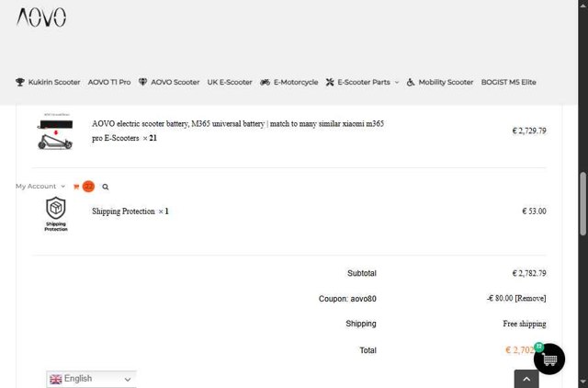Open UK E-Scooter menu item
The height and width of the screenshot is (388, 588).
(x=230, y=82)
